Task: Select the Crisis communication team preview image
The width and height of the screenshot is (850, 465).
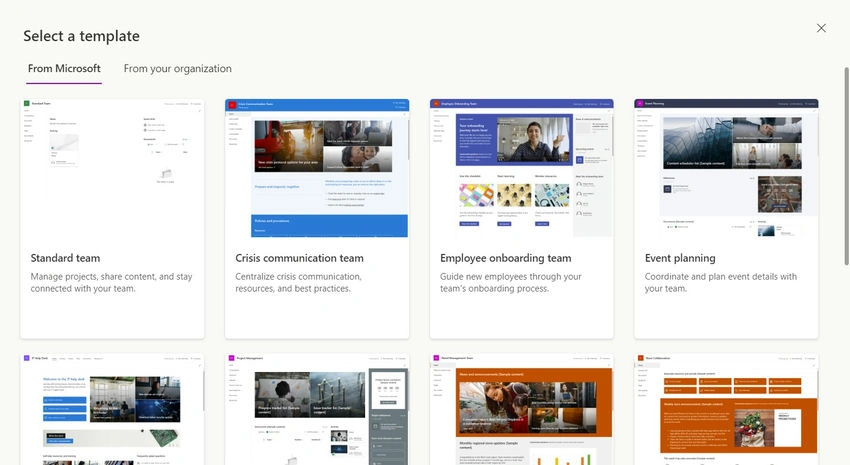Action: tap(317, 168)
